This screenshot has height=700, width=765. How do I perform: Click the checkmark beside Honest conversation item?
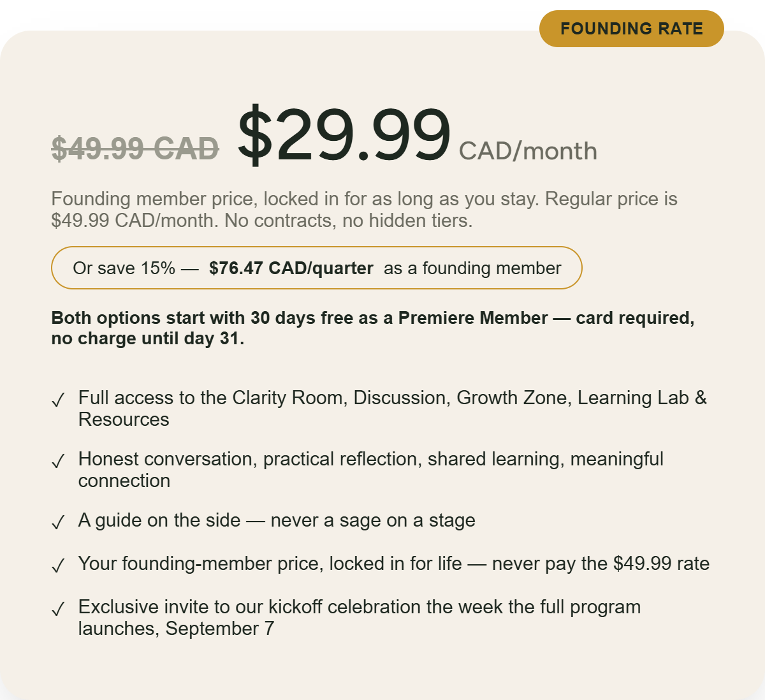58,462
